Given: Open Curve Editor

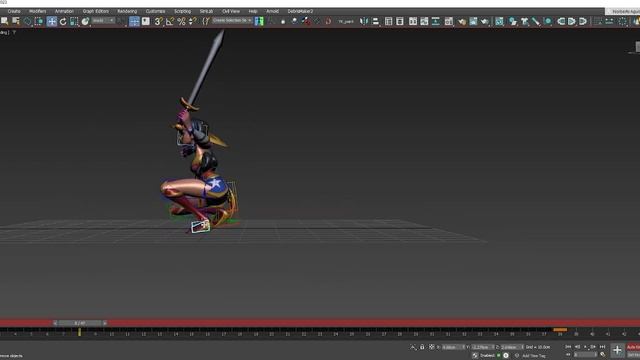Looking at the screenshot, I should click(424, 21).
